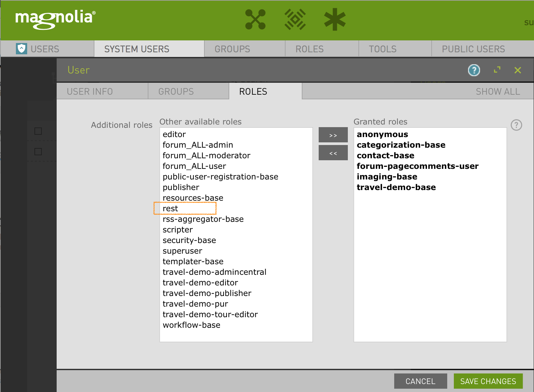Save changes to the user
Image resolution: width=534 pixels, height=392 pixels.
(x=488, y=381)
